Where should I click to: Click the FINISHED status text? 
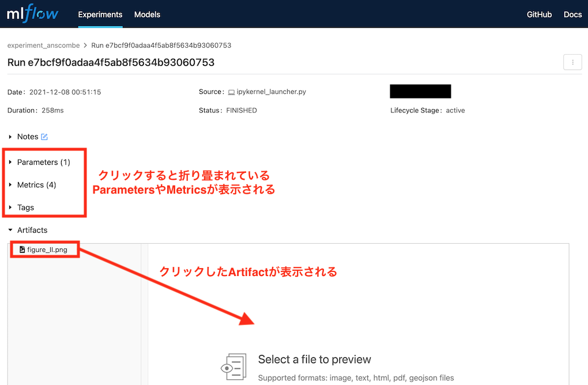click(x=241, y=110)
